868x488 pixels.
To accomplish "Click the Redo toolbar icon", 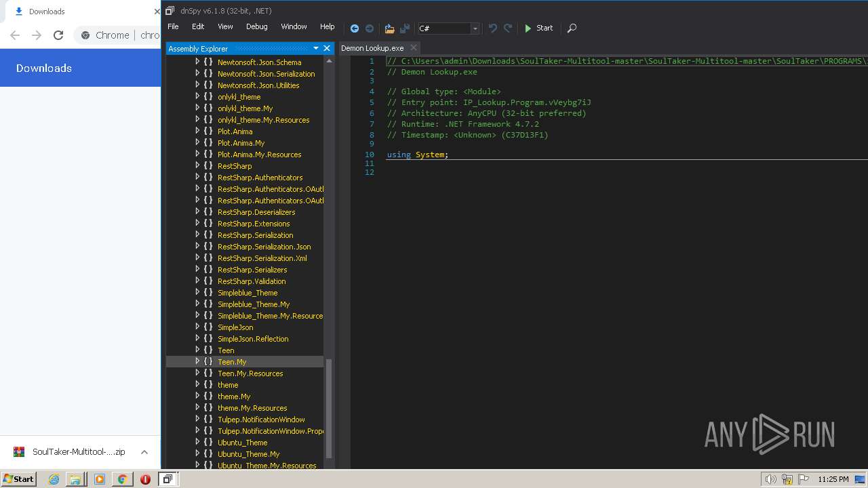I will [x=508, y=28].
